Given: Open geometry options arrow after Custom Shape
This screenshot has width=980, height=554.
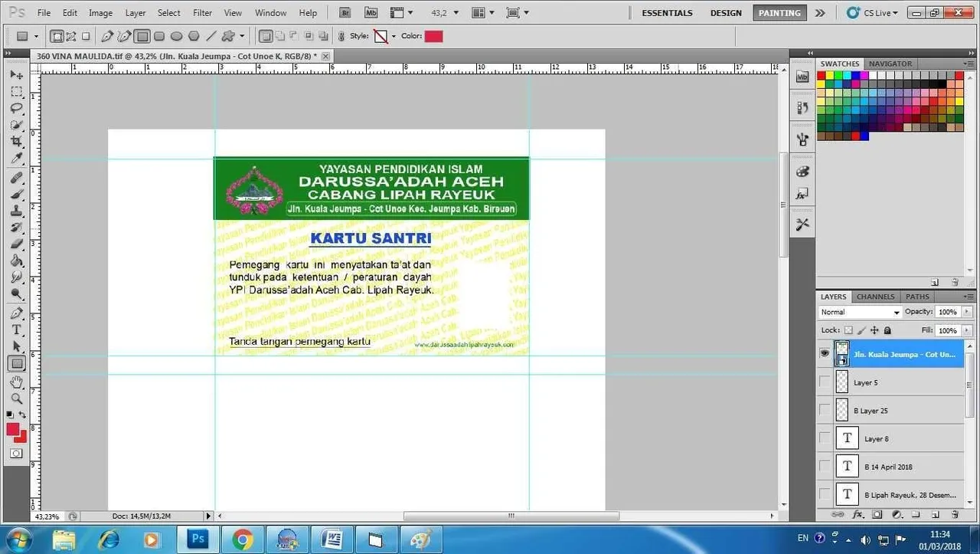Looking at the screenshot, I should pyautogui.click(x=242, y=36).
